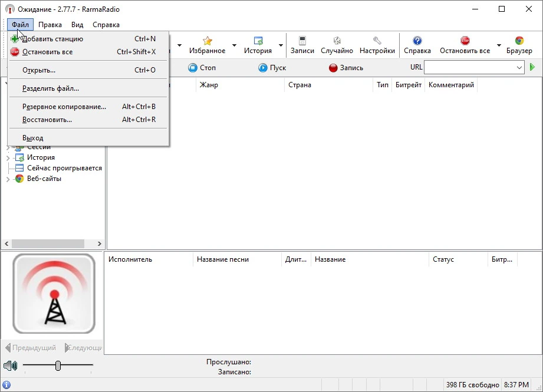Open the Правка menu
This screenshot has height=392, width=543.
(50, 25)
